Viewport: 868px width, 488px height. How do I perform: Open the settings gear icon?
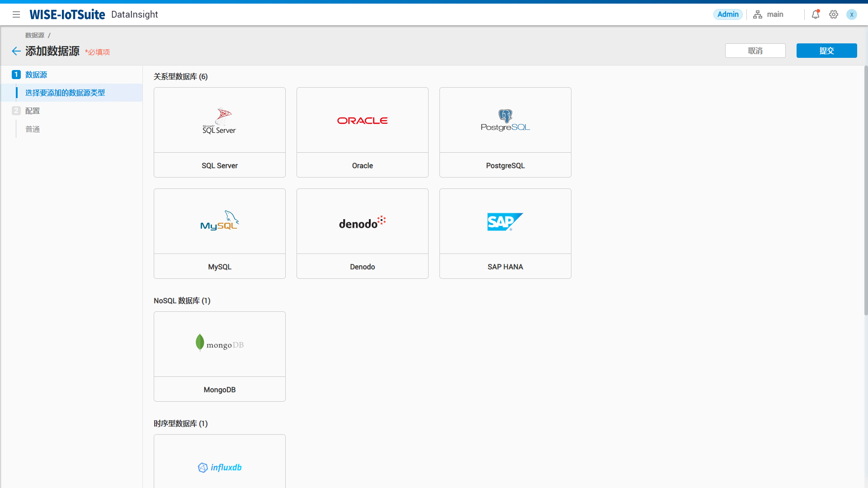834,14
